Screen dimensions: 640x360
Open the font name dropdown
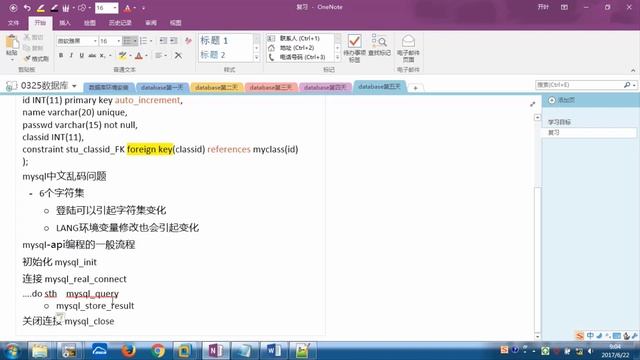tap(95, 41)
